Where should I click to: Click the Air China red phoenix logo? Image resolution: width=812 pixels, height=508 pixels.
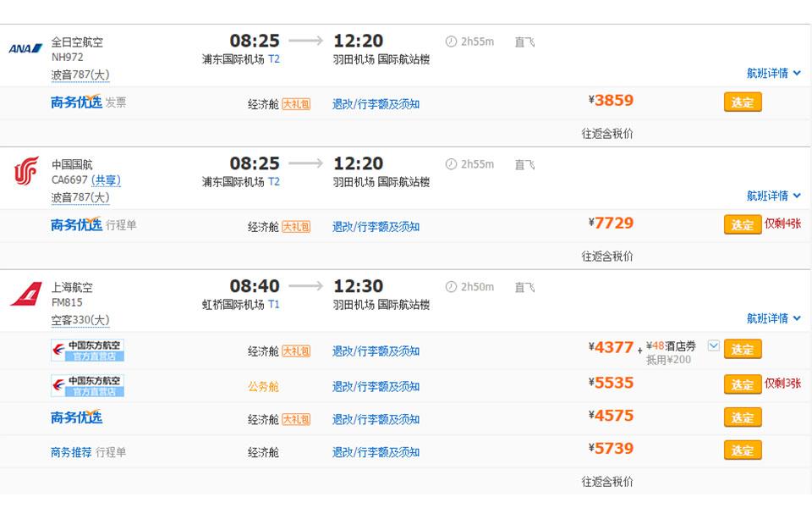26,170
